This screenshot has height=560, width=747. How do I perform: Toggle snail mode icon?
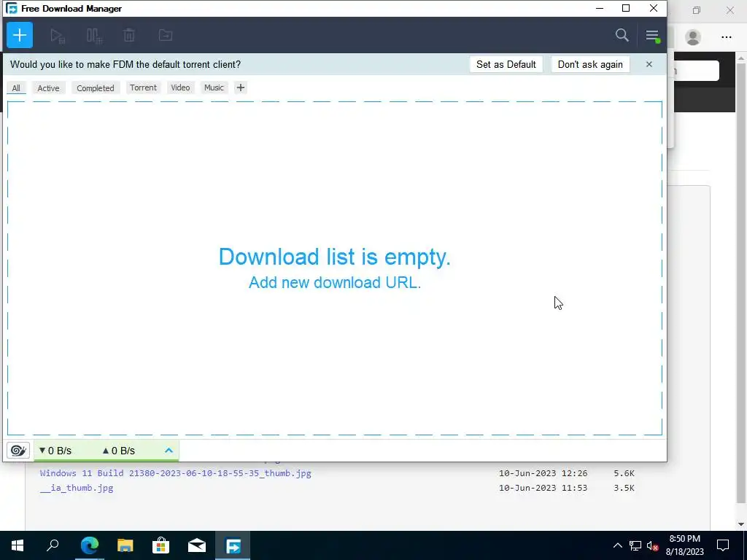point(18,450)
